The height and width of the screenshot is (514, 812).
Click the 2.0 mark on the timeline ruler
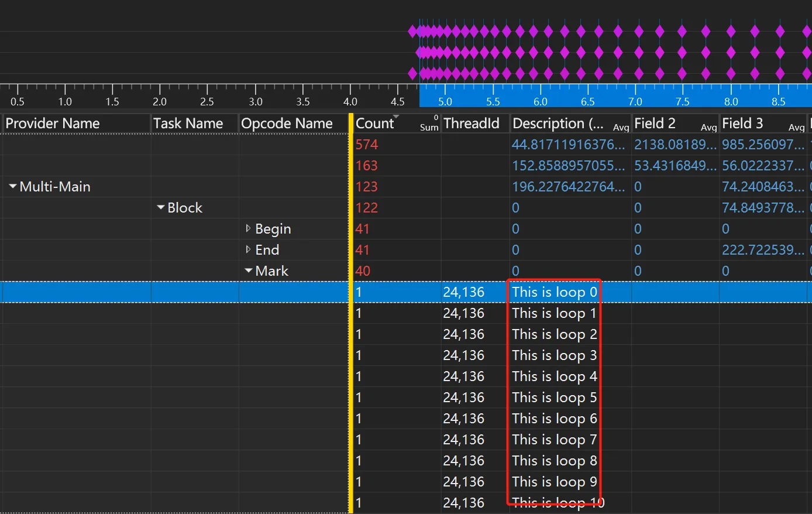[160, 97]
